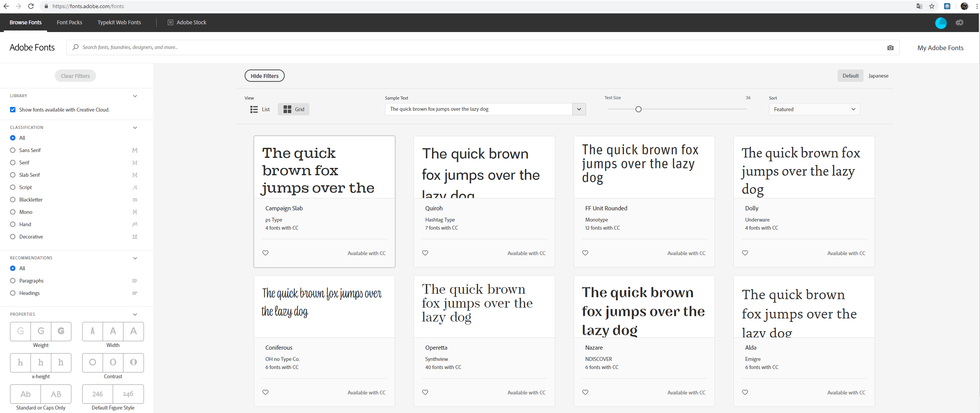
Task: Favorite Campaign Slab with heart icon
Action: click(x=265, y=253)
